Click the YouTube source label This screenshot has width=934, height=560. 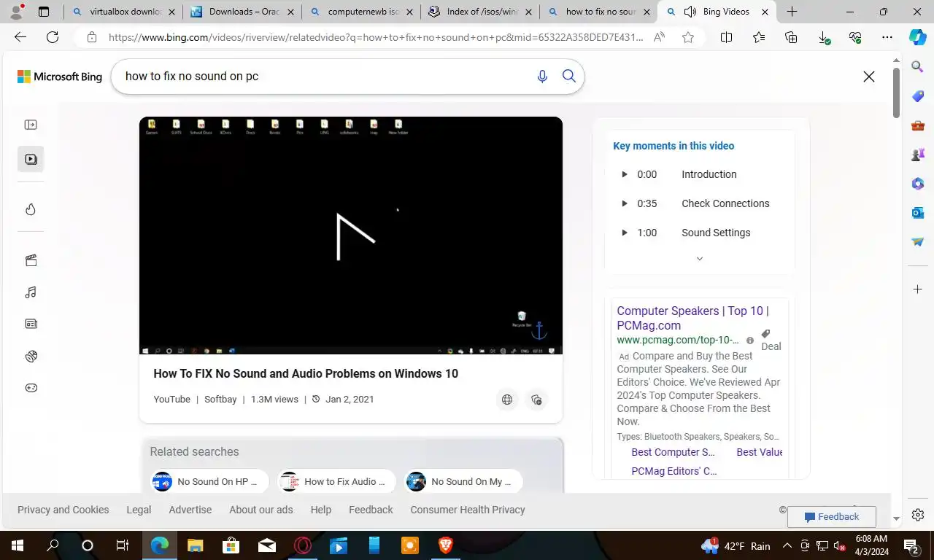(x=171, y=399)
